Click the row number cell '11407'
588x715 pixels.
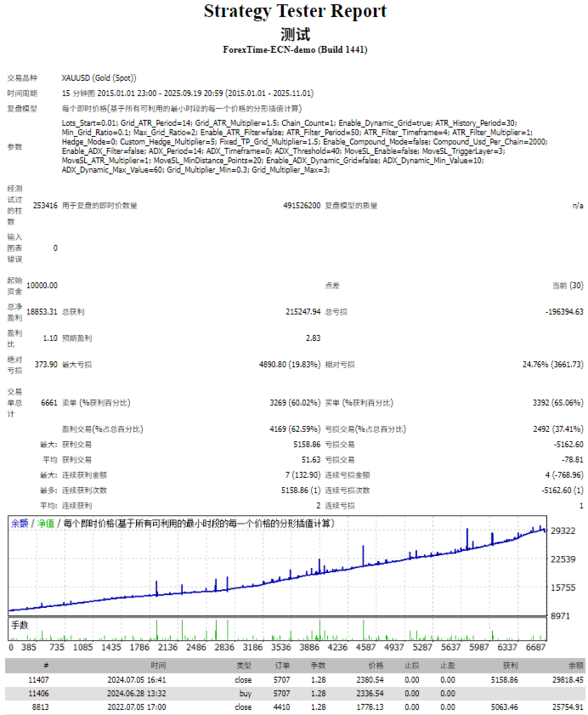(38, 680)
